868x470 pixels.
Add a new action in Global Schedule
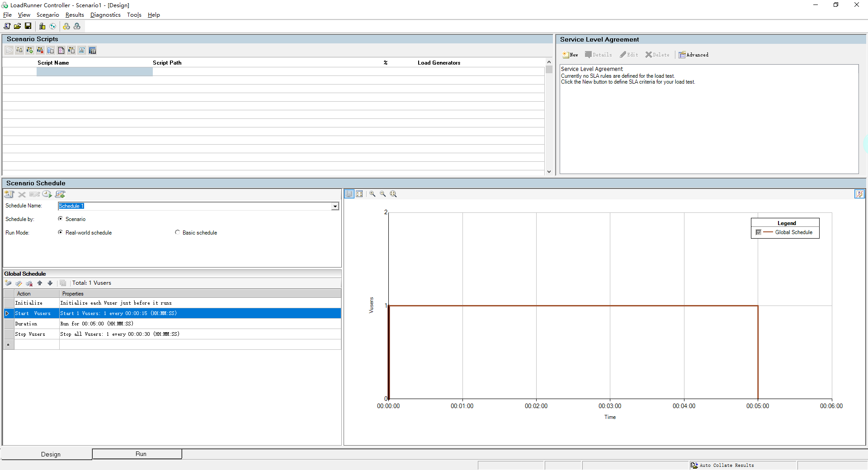point(8,283)
